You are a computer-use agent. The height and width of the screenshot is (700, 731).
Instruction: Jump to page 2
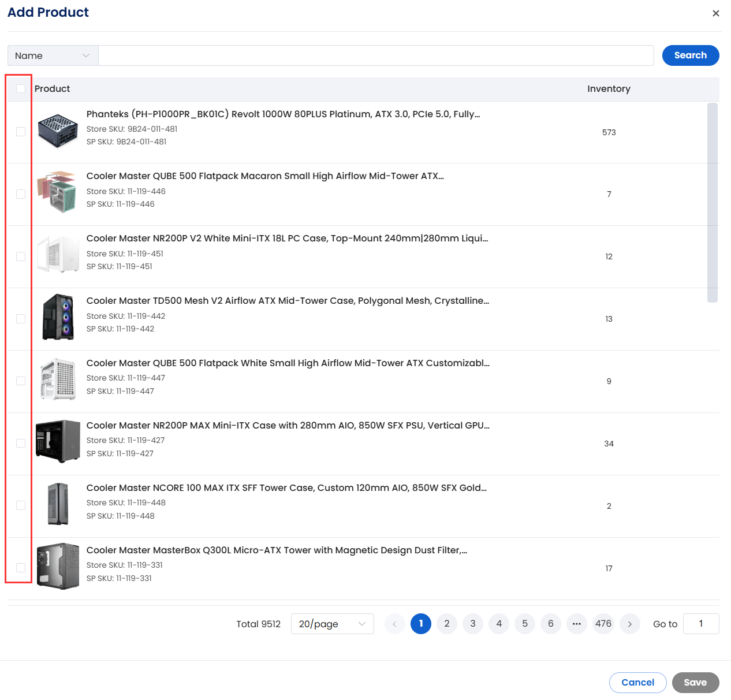pos(447,624)
